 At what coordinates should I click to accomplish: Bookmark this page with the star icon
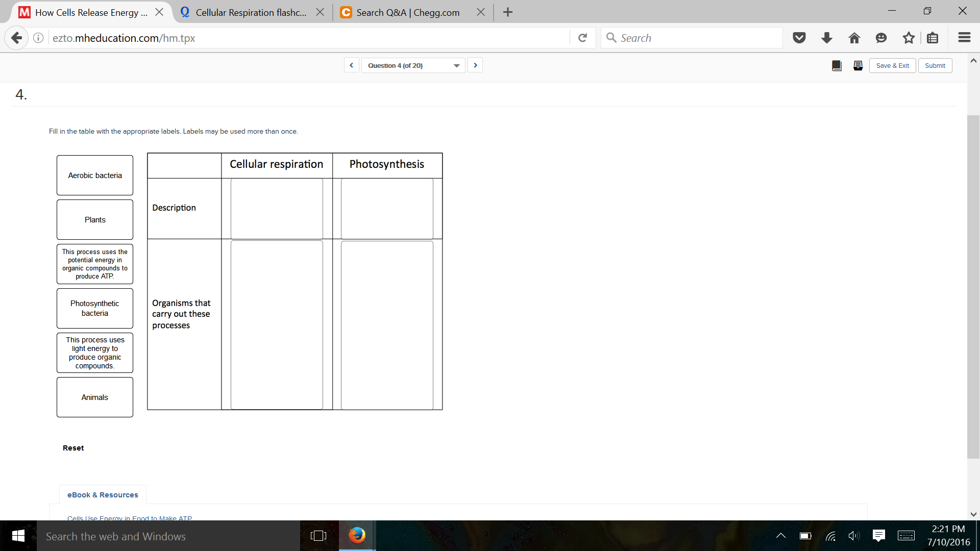tap(909, 38)
